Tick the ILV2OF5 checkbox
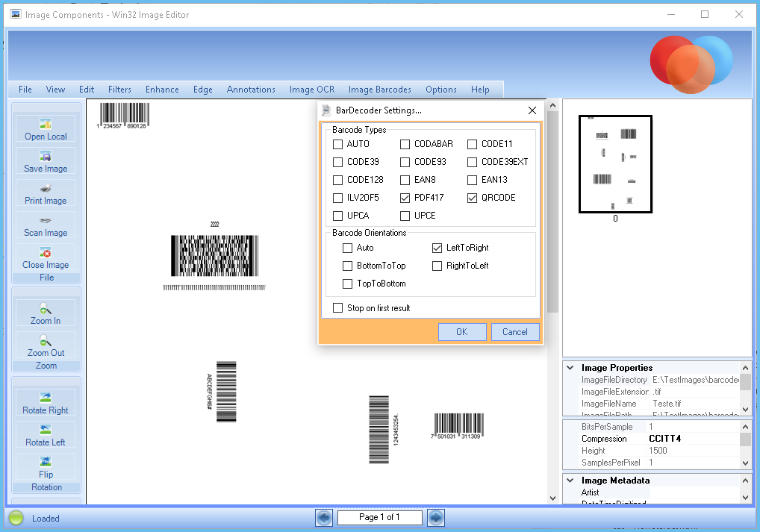Image resolution: width=760 pixels, height=532 pixels. (338, 198)
